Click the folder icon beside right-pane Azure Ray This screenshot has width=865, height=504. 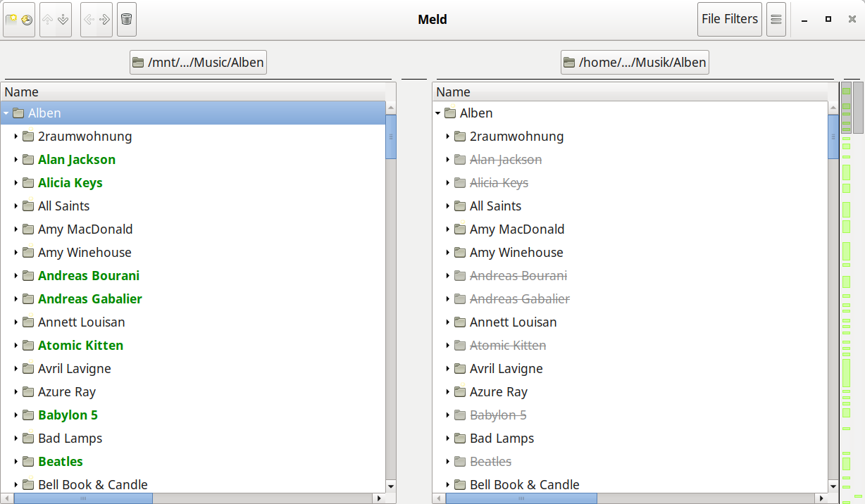click(x=460, y=392)
